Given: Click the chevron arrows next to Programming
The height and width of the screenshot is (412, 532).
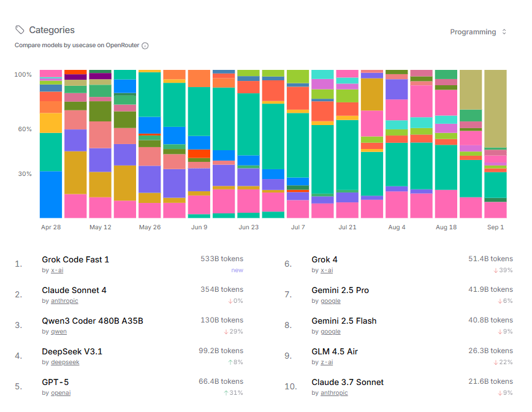Looking at the screenshot, I should 504,32.
